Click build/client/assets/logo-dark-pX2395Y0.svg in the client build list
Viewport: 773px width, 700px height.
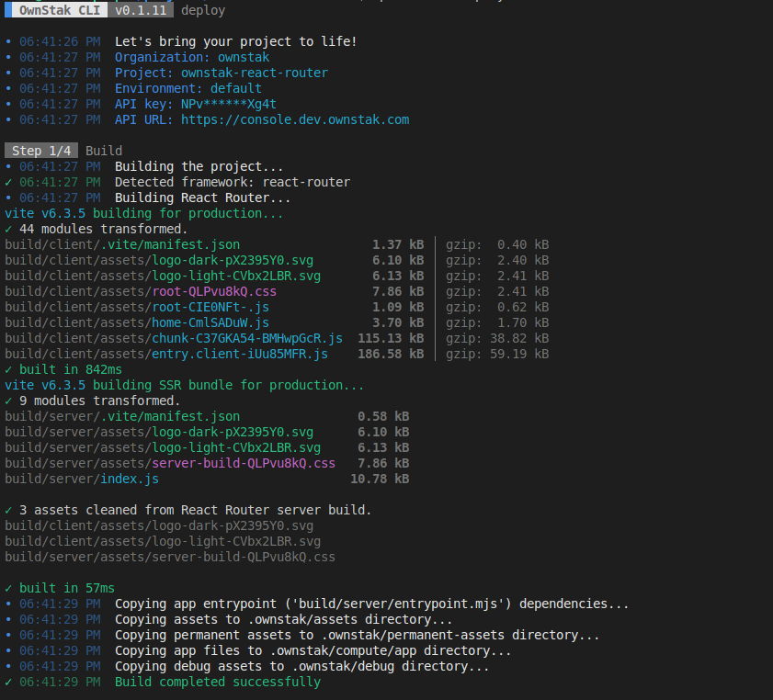(159, 260)
